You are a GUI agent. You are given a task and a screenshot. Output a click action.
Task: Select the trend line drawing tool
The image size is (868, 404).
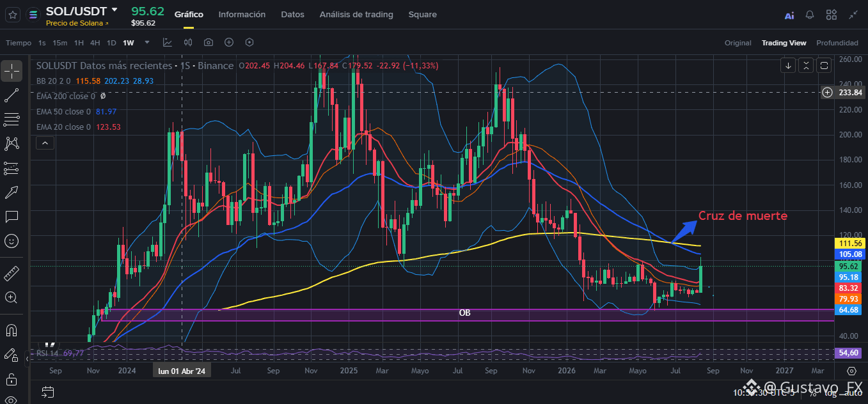point(12,95)
